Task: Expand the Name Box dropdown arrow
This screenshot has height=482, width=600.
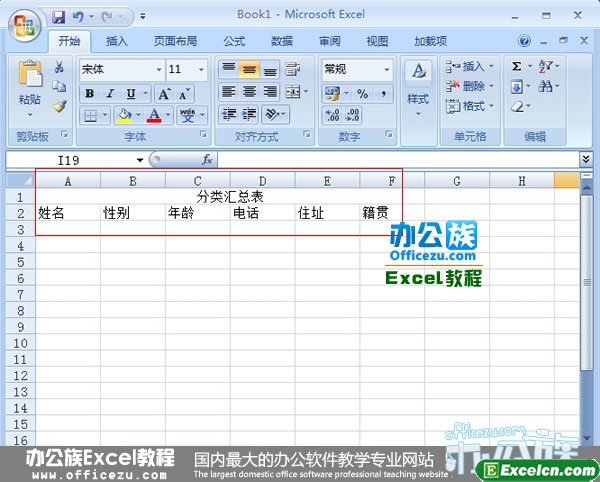Action: tap(140, 160)
